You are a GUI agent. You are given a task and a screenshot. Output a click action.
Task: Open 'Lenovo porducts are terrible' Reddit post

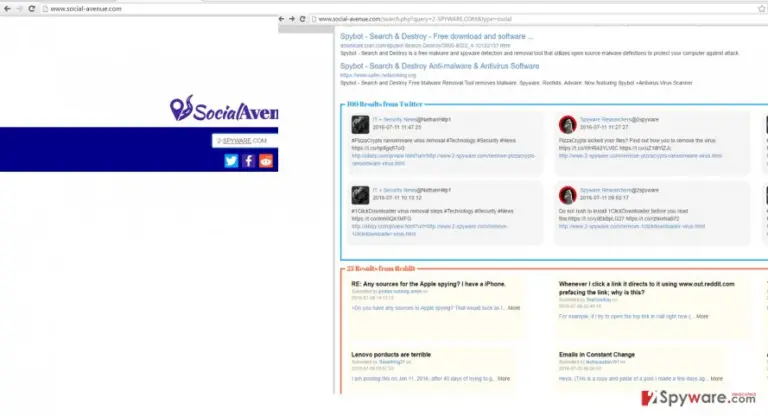click(x=391, y=354)
